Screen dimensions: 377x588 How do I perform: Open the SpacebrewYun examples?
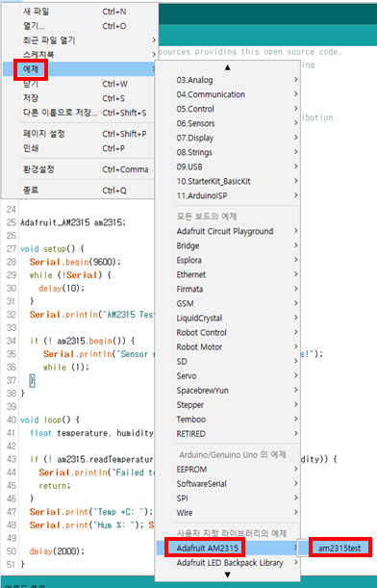pyautogui.click(x=228, y=391)
